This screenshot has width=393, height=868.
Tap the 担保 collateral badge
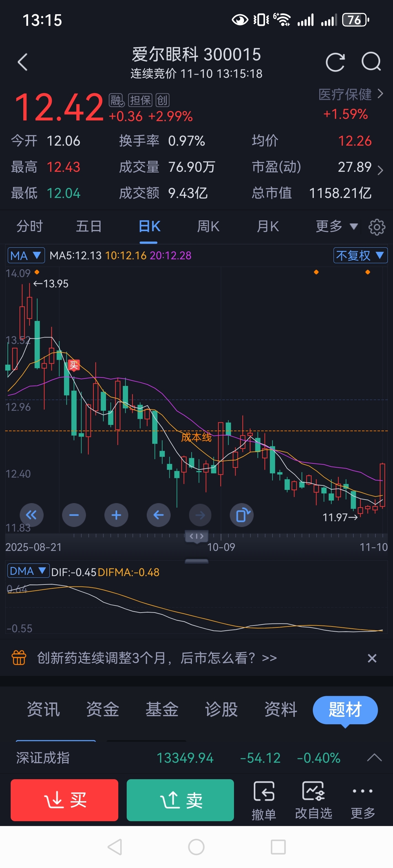point(140,100)
